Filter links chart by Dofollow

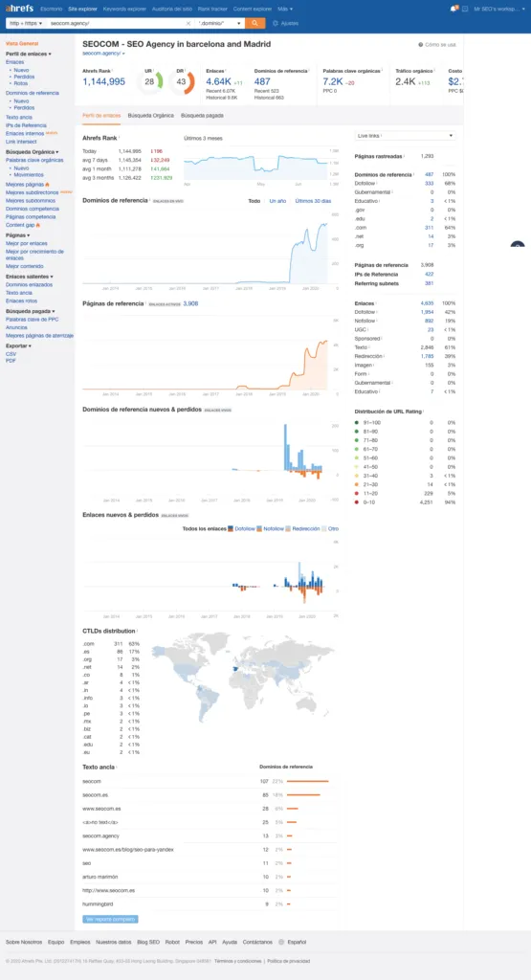coord(244,528)
